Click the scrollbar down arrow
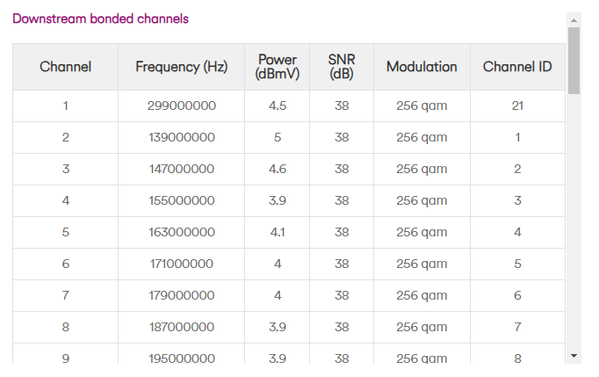The image size is (599, 377). pyautogui.click(x=574, y=356)
